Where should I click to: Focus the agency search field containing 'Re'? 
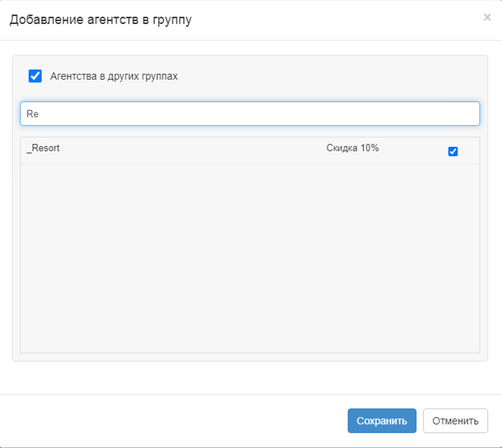point(250,114)
